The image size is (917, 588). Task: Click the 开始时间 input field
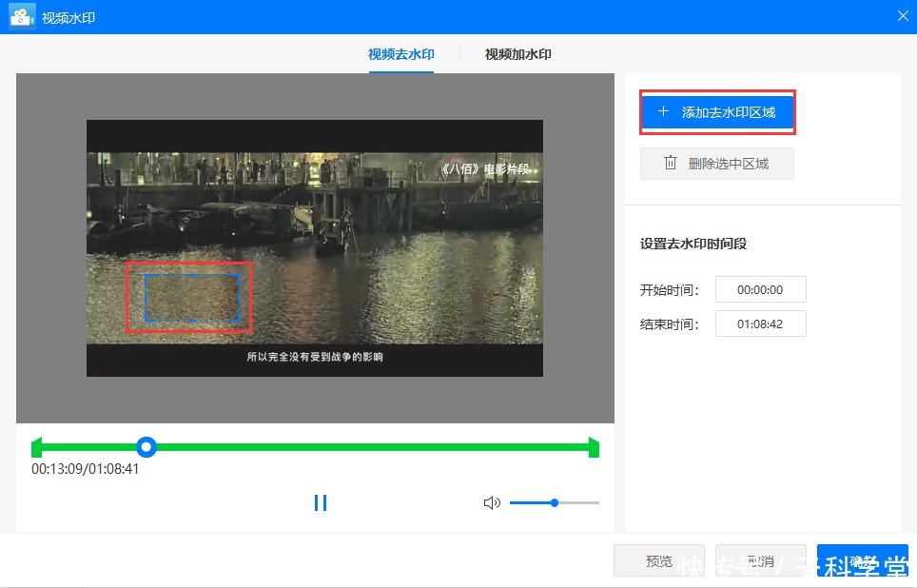760,289
